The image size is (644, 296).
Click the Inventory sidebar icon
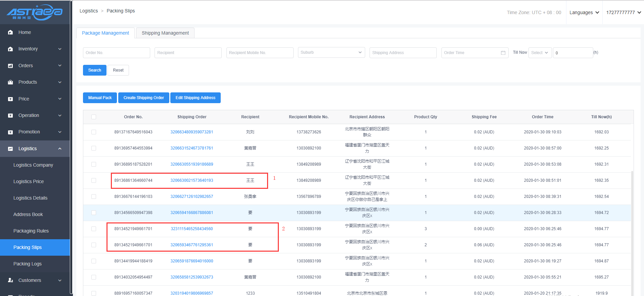(x=10, y=49)
